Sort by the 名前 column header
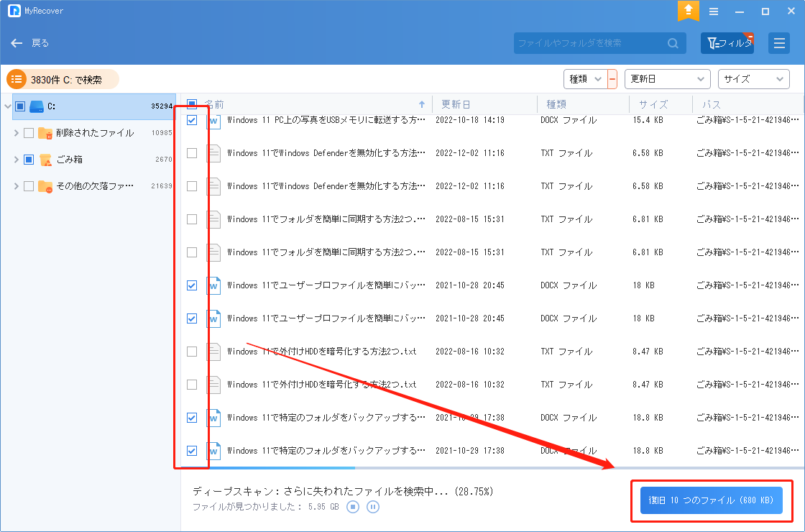This screenshot has width=805, height=532. click(215, 105)
